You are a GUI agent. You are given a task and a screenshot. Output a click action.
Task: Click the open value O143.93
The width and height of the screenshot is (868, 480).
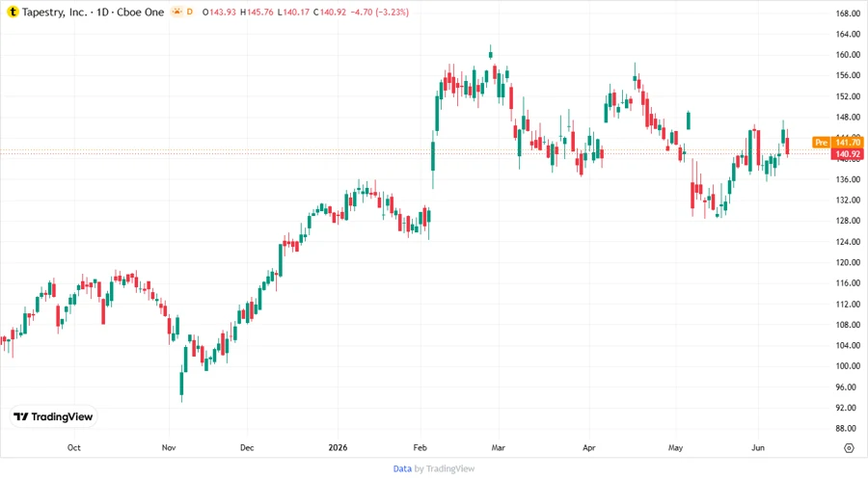pyautogui.click(x=219, y=13)
